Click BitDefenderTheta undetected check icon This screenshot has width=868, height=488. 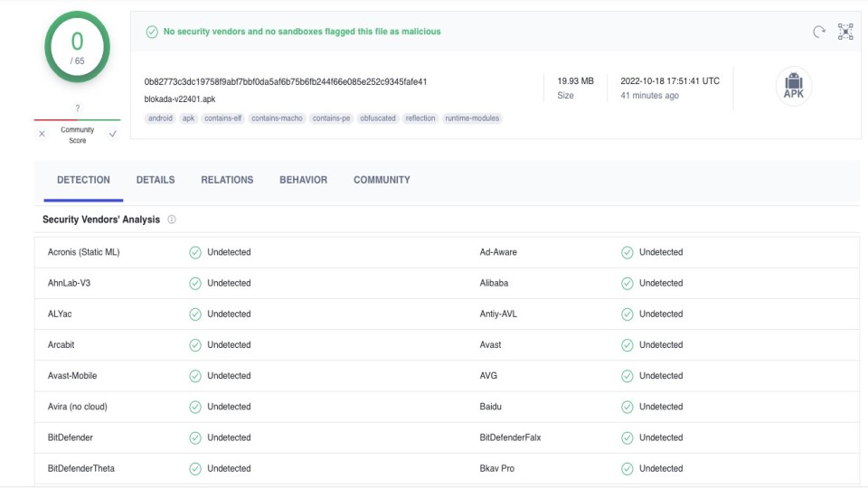coord(195,469)
